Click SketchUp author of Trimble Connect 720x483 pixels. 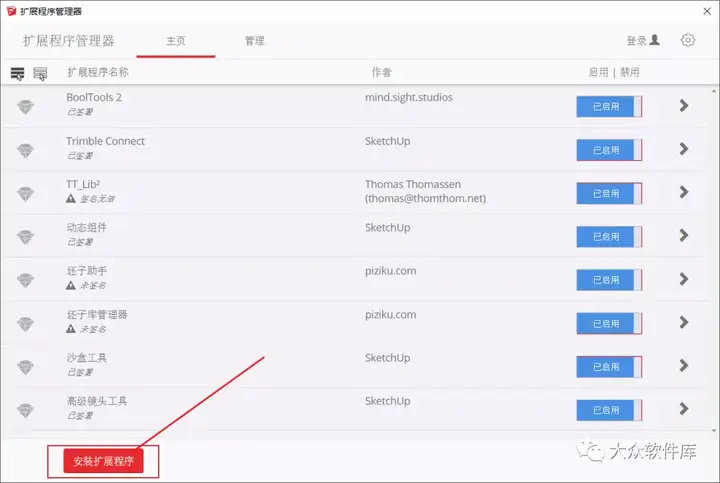click(388, 141)
